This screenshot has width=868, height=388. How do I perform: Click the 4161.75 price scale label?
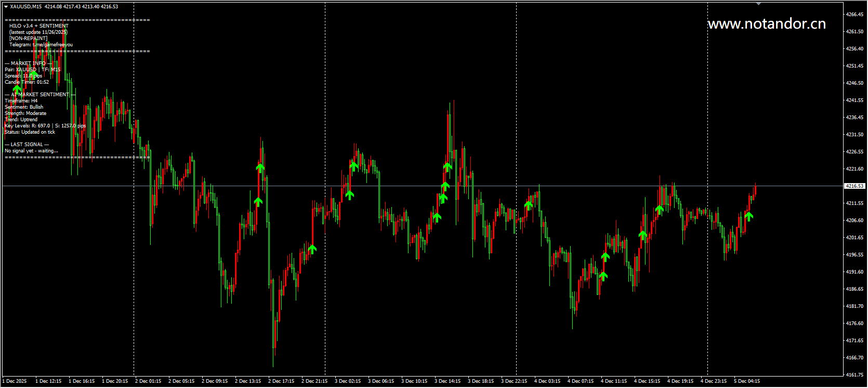(855, 375)
